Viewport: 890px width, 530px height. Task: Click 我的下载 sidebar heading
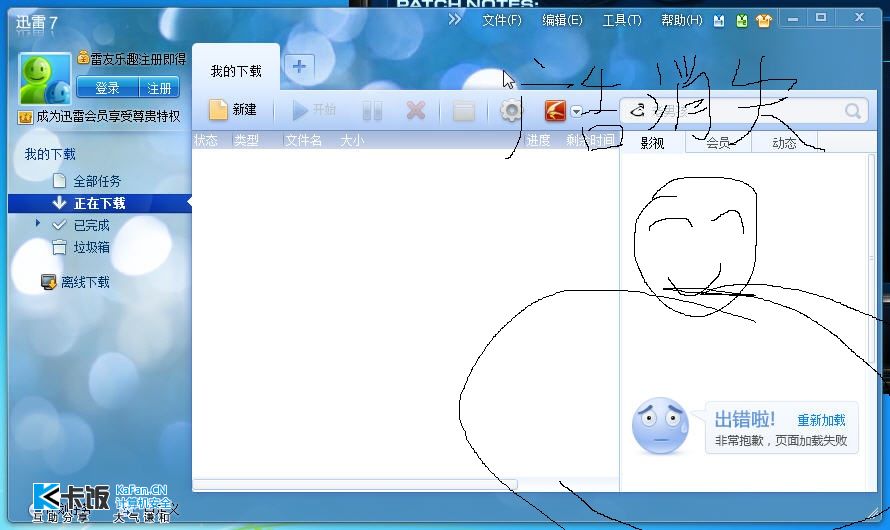[50, 154]
